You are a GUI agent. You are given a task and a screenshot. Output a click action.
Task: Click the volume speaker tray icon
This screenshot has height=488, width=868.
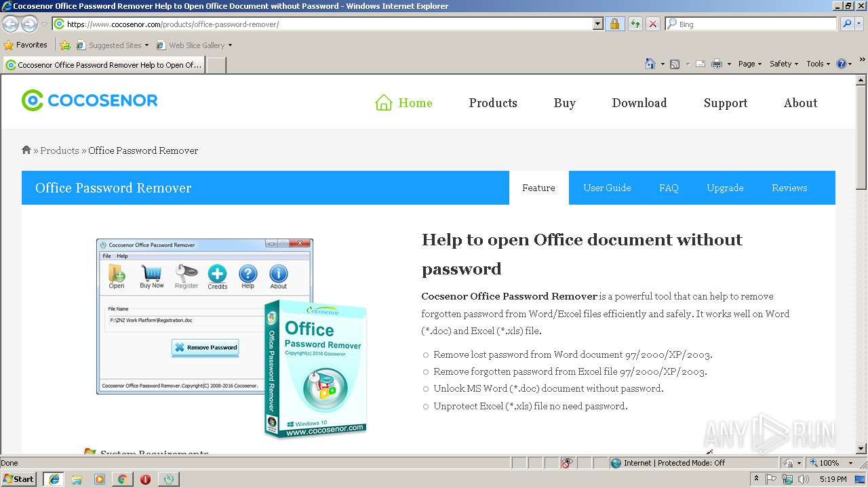804,479
